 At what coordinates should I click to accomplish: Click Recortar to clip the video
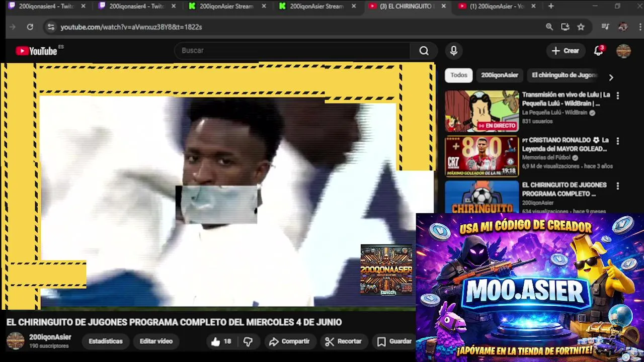(344, 342)
